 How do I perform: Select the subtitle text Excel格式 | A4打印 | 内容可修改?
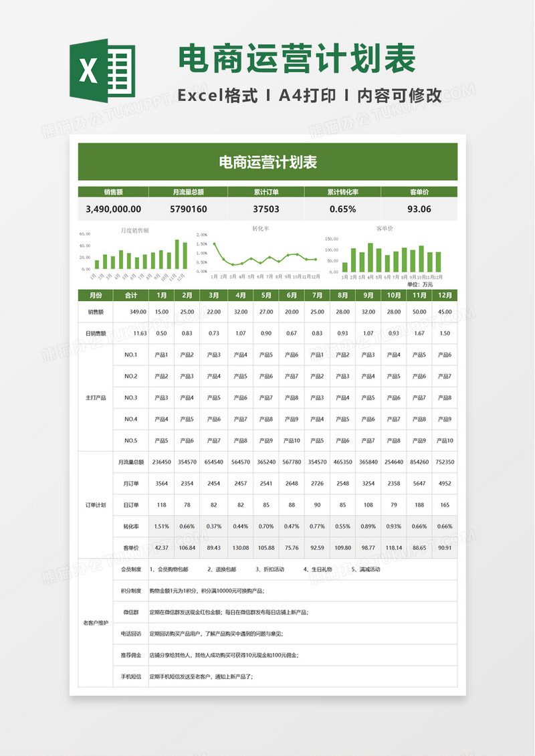coord(310,96)
